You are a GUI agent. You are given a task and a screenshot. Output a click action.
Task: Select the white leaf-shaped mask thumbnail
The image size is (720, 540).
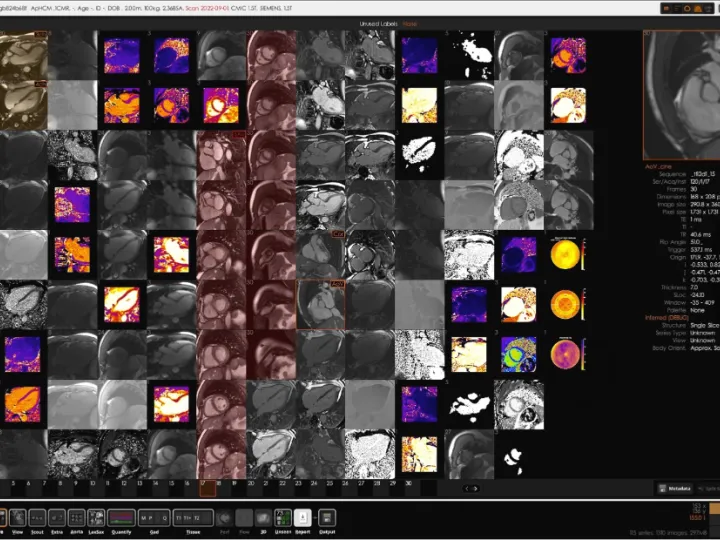[x=419, y=154]
